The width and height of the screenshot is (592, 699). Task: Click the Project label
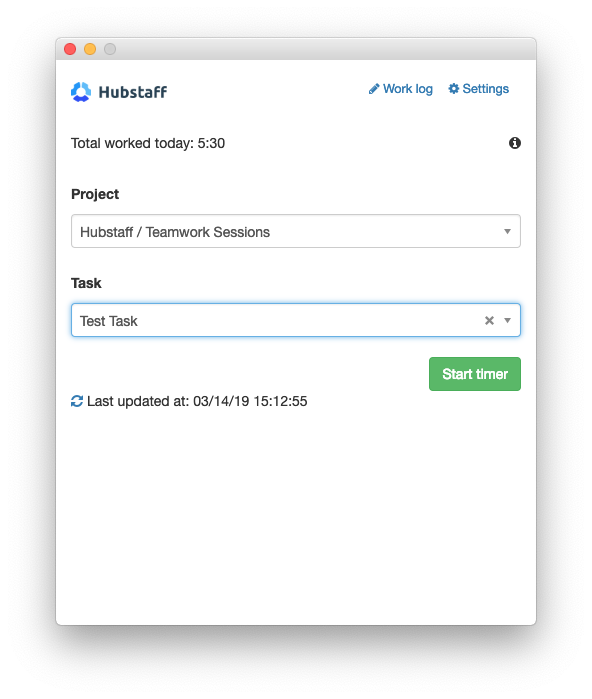95,194
